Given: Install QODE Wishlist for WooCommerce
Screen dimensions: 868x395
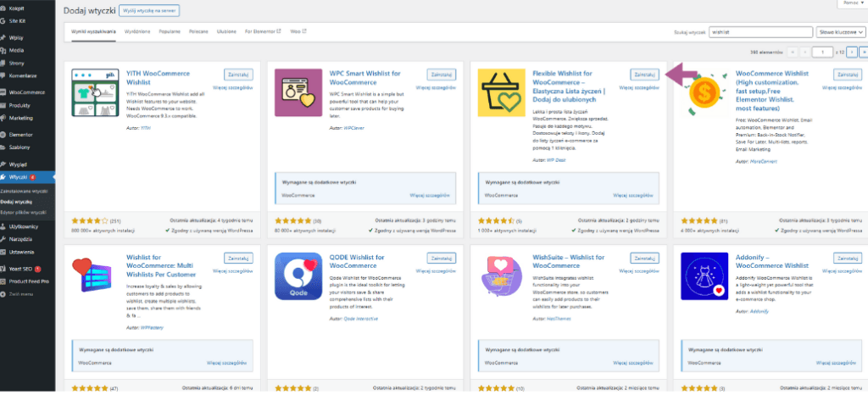Looking at the screenshot, I should pyautogui.click(x=442, y=259).
